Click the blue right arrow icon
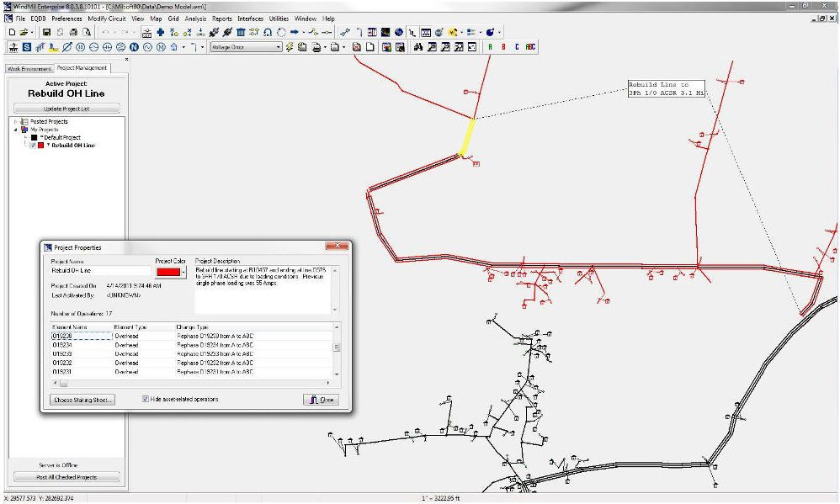 [x=294, y=32]
